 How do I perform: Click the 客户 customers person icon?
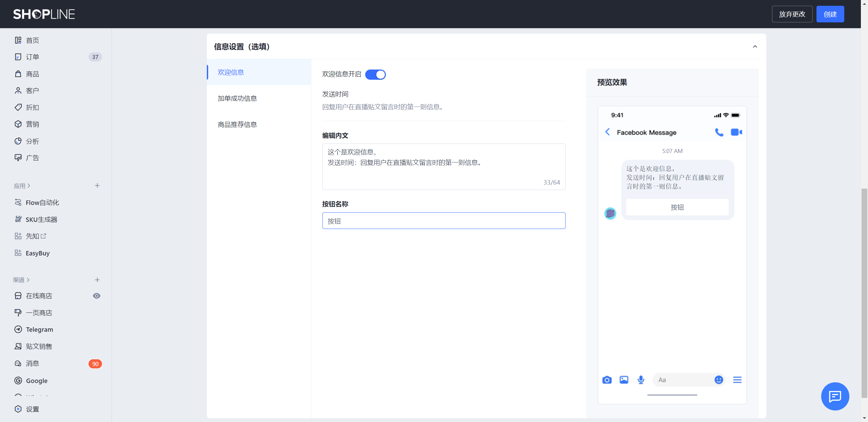point(18,91)
